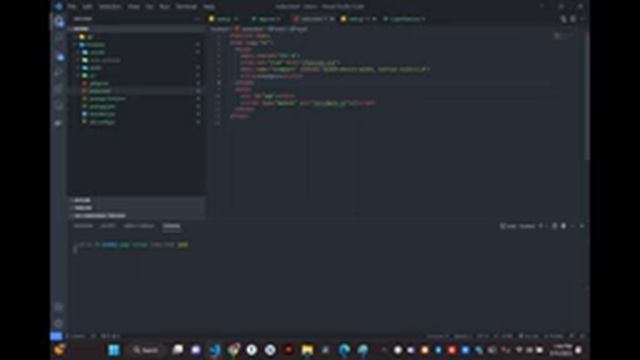640x360 pixels.
Task: Open Accounts icon at bottom of activity bar
Action: tap(59, 307)
